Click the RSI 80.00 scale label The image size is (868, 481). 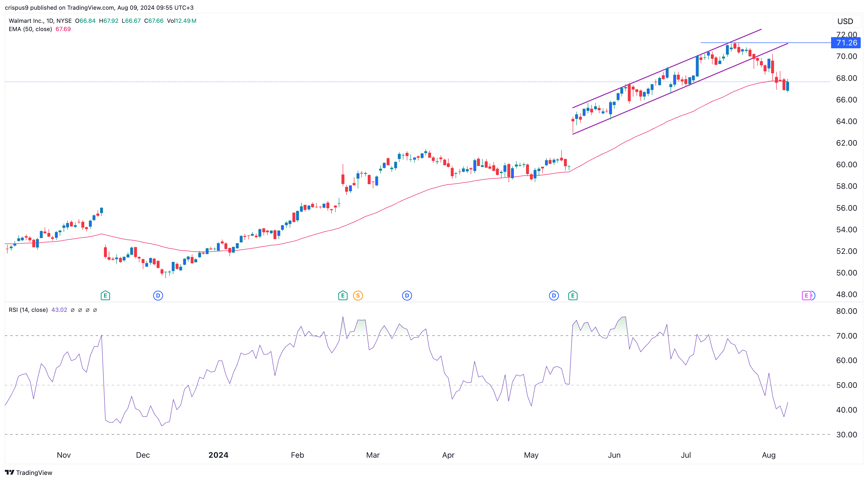tap(846, 311)
